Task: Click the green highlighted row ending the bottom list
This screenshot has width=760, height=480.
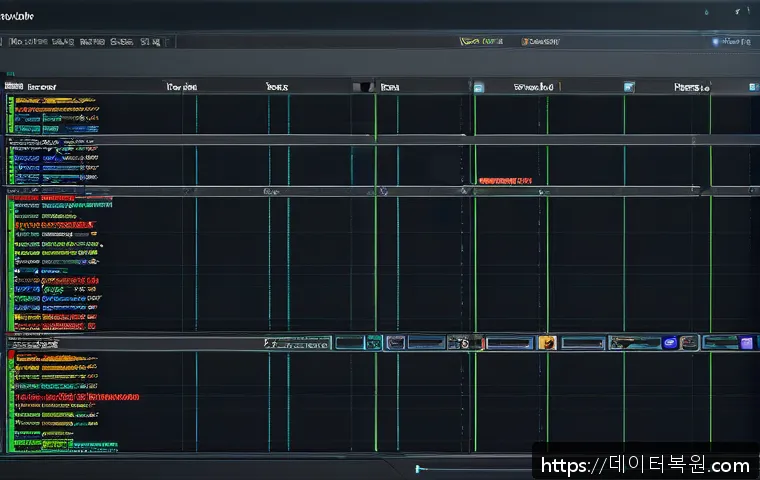Action: [x=66, y=445]
